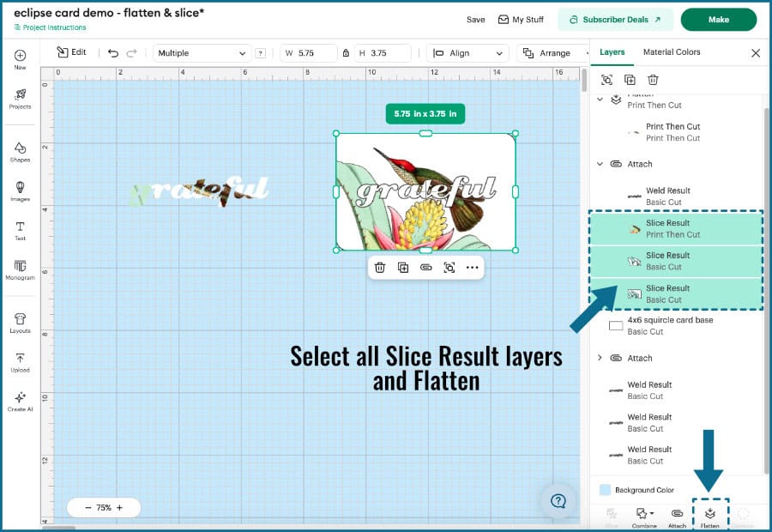Group layers using Layers panel top icon
Image resolution: width=772 pixels, height=532 pixels.
click(606, 80)
